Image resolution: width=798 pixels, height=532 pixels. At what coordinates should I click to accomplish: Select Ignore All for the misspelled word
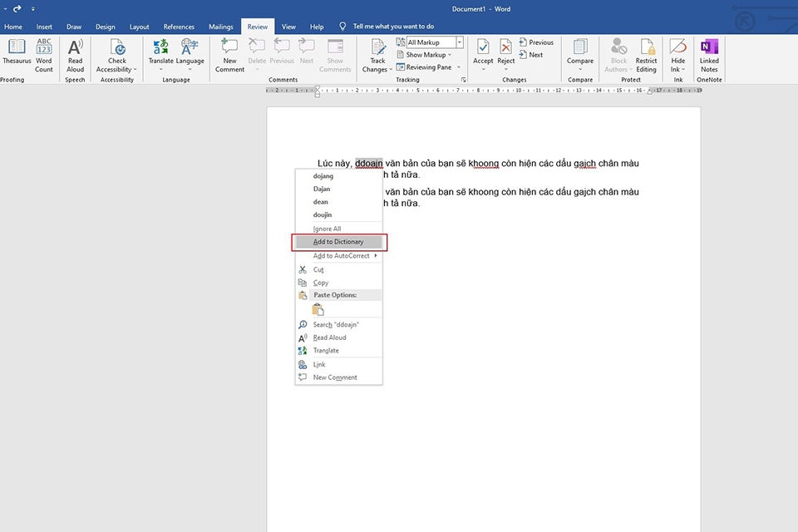tap(324, 229)
